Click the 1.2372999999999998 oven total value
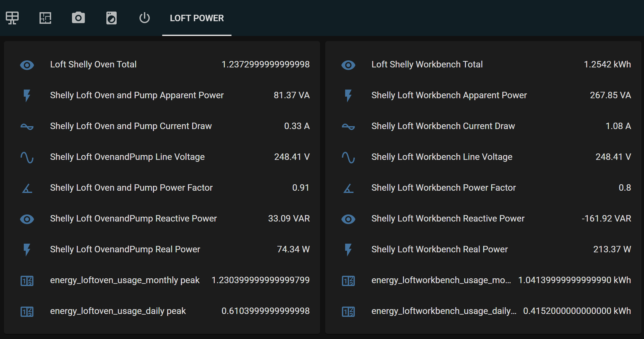The image size is (644, 339). [x=266, y=65]
